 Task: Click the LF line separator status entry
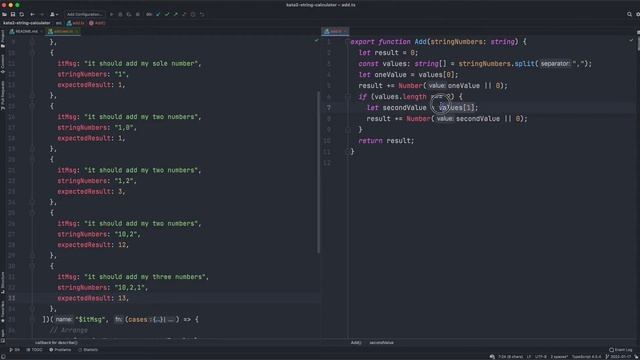pyautogui.click(x=529, y=357)
